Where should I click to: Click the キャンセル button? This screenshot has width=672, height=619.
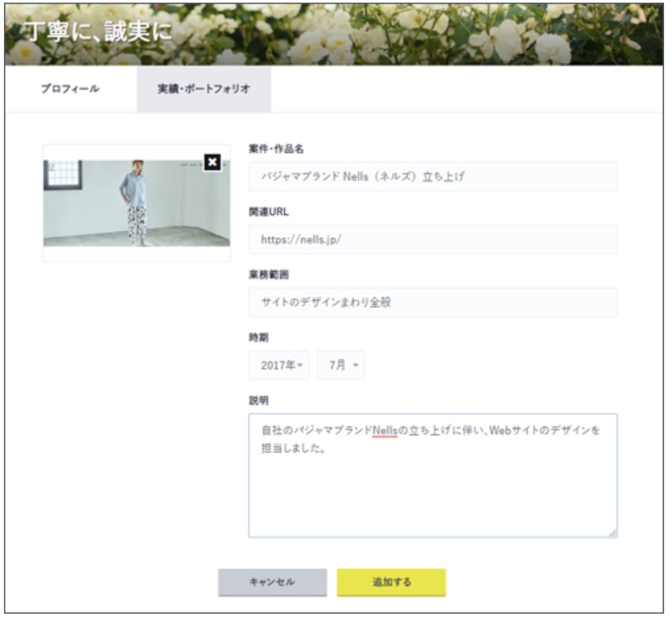[273, 582]
